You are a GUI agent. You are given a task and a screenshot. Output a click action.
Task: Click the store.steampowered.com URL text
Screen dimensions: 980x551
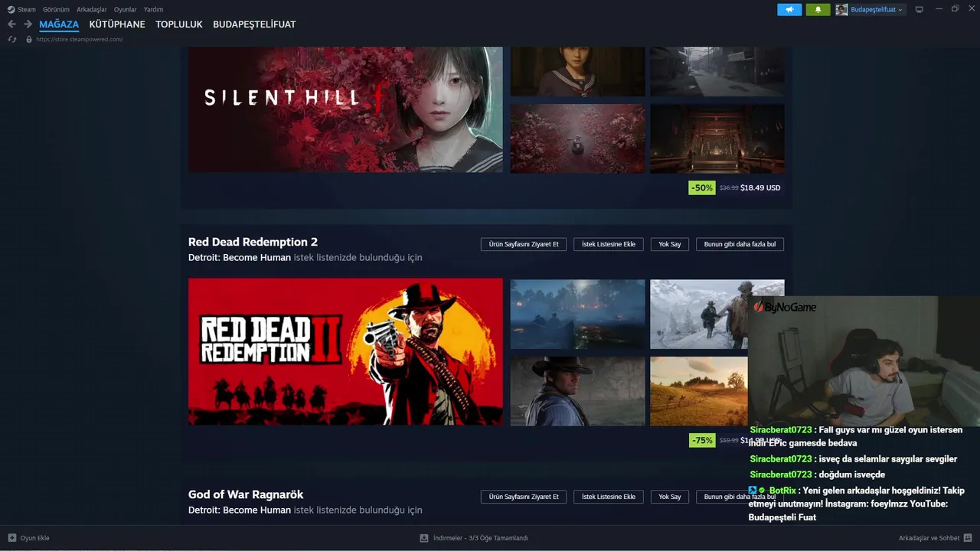coord(79,39)
